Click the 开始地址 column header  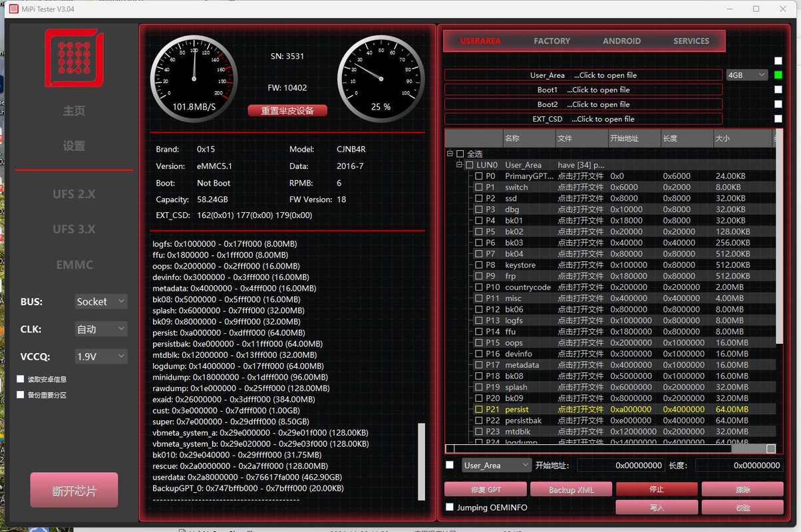[x=634, y=138]
